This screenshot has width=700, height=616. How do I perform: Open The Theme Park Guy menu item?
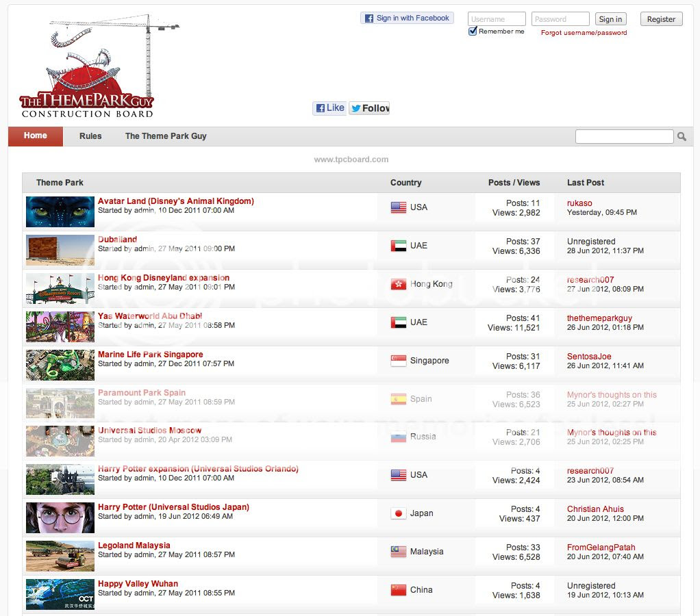pyautogui.click(x=166, y=136)
